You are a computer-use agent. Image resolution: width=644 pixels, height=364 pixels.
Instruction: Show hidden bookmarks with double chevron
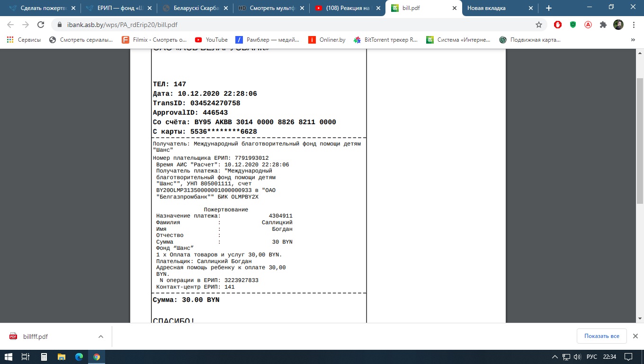point(633,40)
